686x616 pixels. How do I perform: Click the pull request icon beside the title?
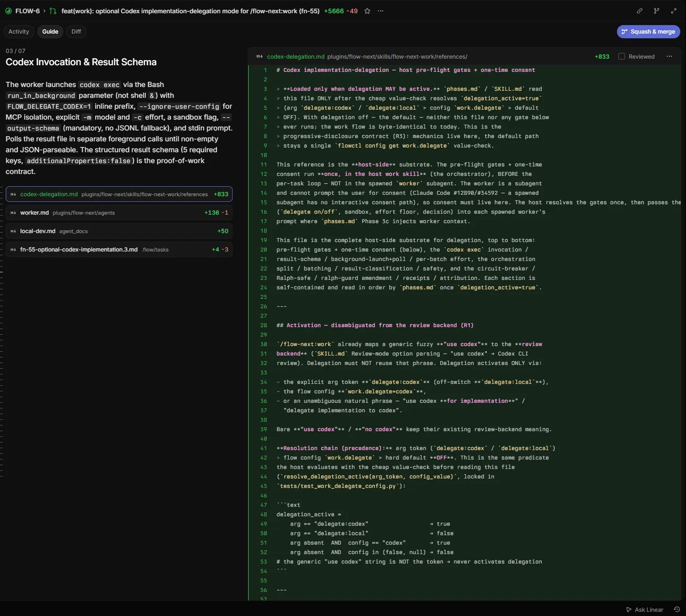(52, 11)
